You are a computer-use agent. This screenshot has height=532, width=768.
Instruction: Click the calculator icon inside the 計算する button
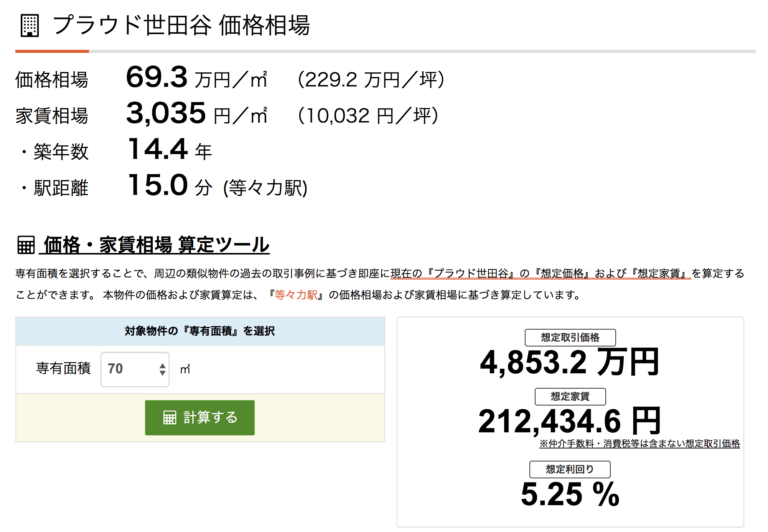pos(170,419)
